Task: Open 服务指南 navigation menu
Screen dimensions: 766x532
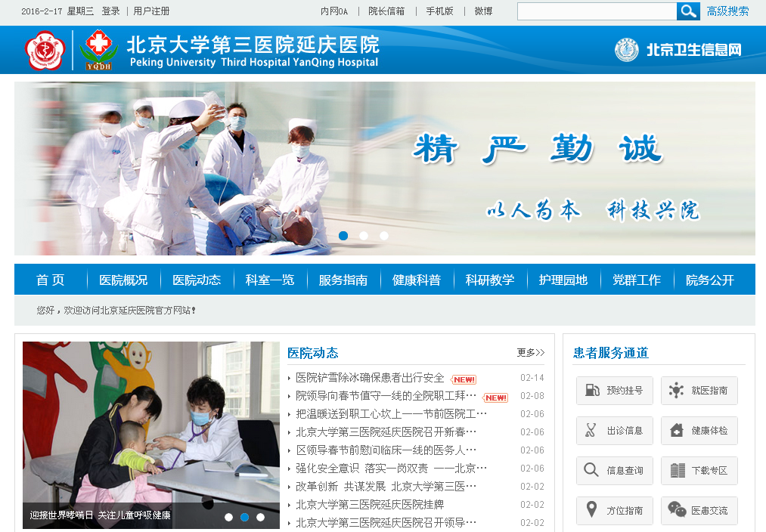Action: [x=343, y=280]
